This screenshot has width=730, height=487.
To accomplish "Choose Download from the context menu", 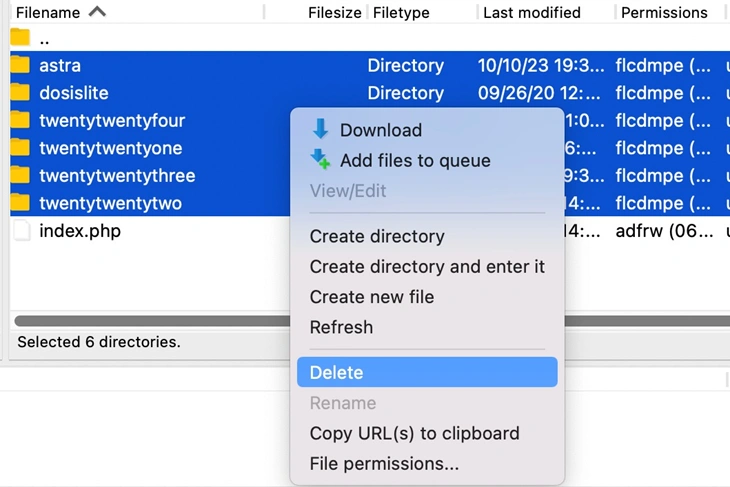I will 427,130.
